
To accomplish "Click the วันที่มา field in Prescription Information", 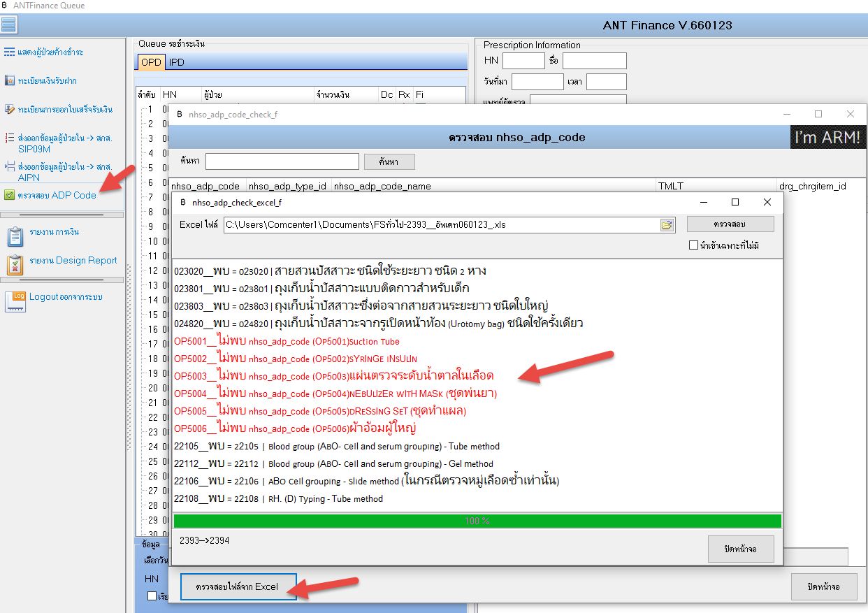I will point(537,82).
